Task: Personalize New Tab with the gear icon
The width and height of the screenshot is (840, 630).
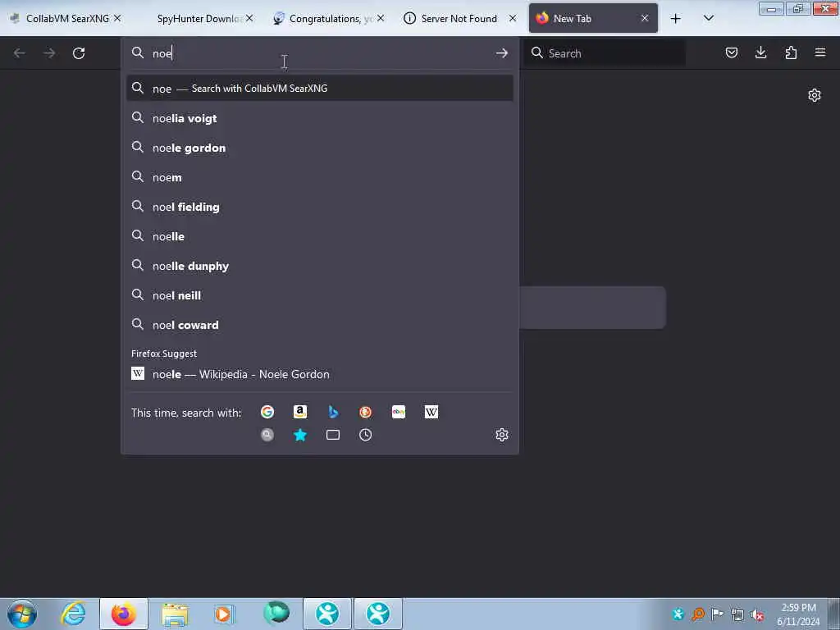Action: (815, 95)
